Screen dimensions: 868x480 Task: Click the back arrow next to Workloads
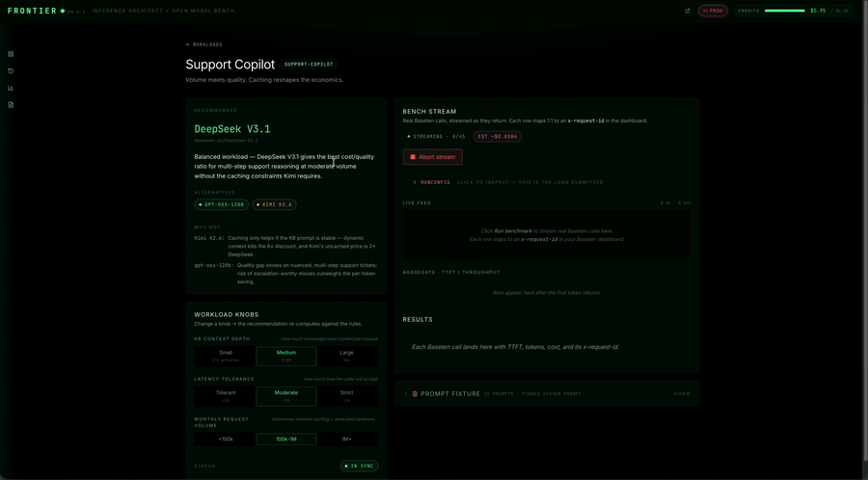pos(188,44)
